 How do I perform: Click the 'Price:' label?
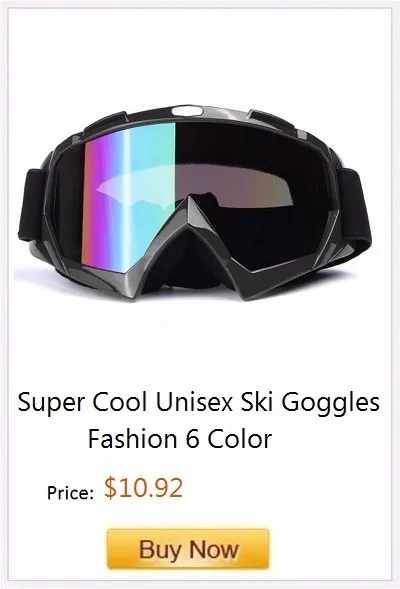click(x=70, y=493)
